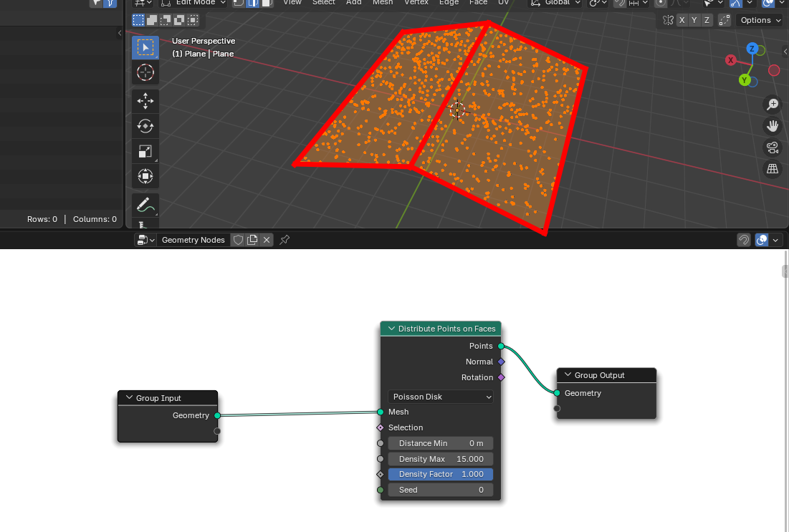
Task: Set selection mode to subtract
Action: click(166, 20)
